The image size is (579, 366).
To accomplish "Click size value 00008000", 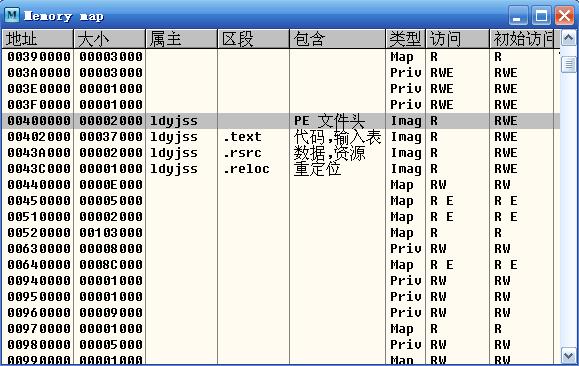I will (x=111, y=249).
